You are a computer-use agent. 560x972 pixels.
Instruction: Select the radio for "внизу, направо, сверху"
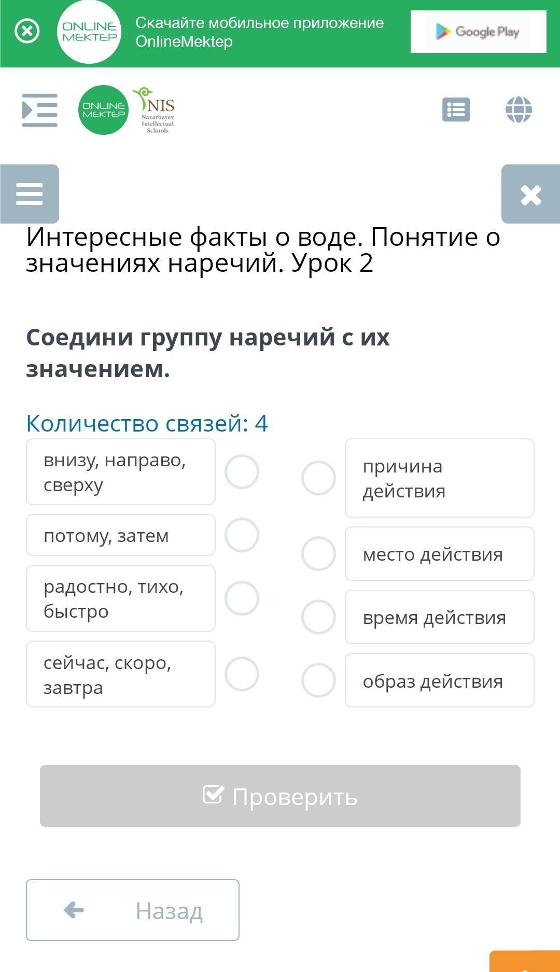242,472
